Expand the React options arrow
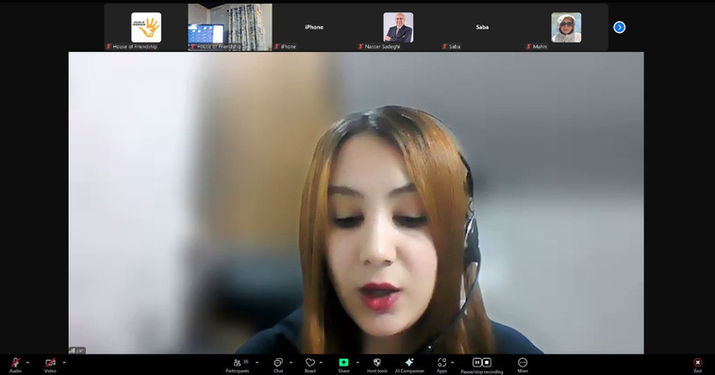The image size is (715, 375). [321, 363]
